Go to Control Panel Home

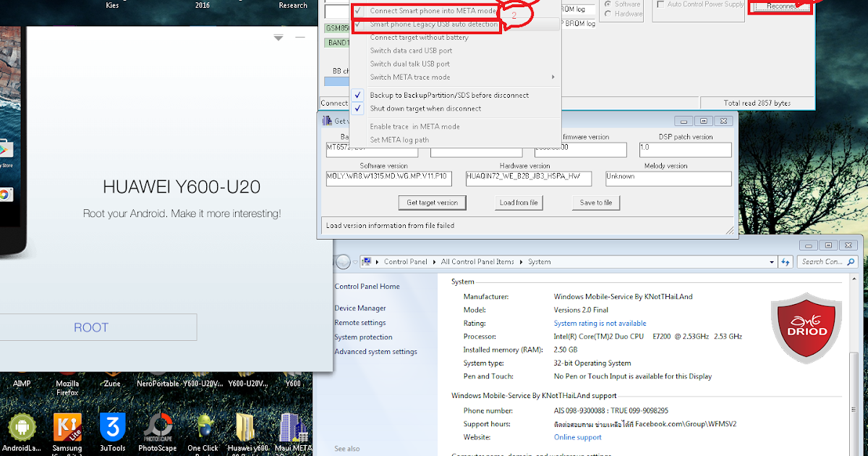pyautogui.click(x=367, y=287)
